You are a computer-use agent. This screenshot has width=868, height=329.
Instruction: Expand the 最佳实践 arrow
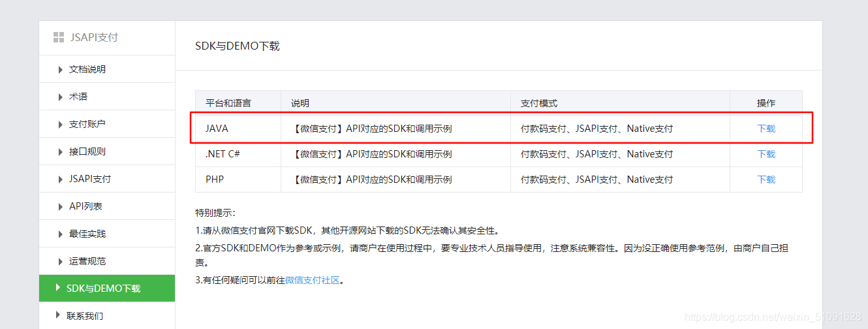(x=61, y=234)
